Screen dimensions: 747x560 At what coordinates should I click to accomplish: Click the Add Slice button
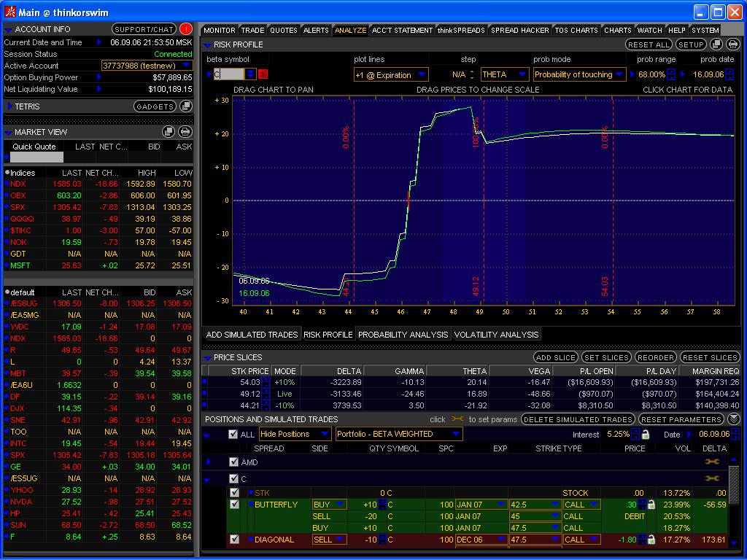point(556,357)
